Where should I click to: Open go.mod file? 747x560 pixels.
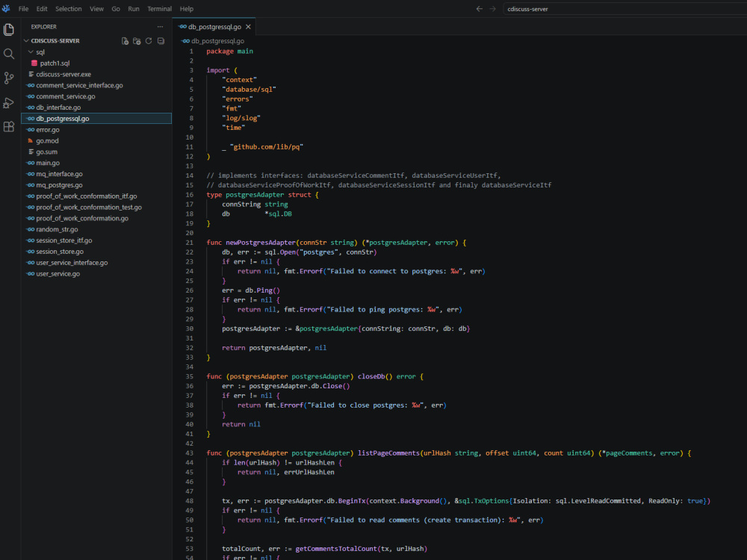tap(47, 140)
